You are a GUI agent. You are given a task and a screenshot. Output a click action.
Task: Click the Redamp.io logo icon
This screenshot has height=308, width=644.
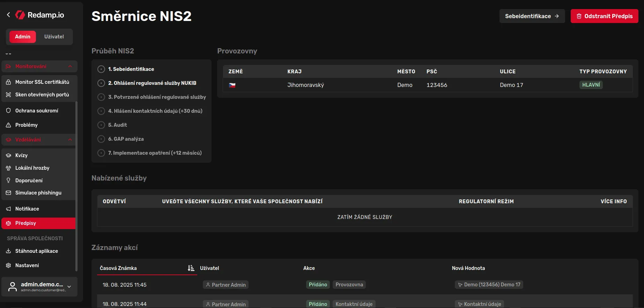(20, 15)
